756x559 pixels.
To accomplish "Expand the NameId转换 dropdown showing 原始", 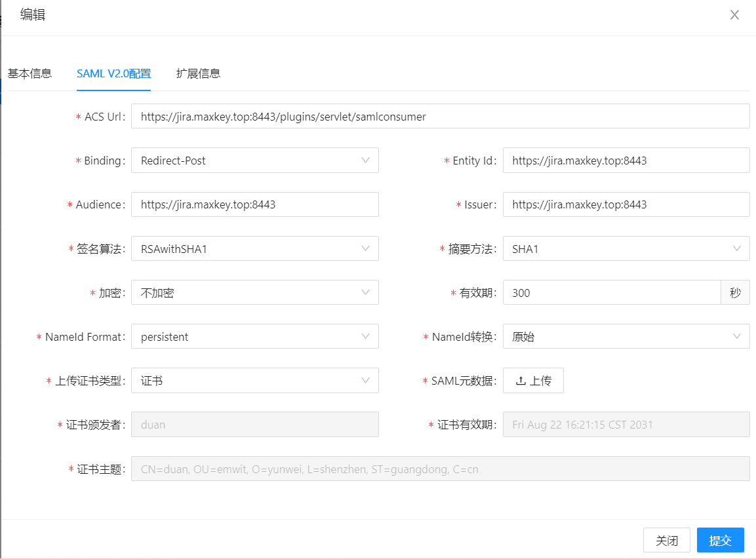I will [x=626, y=336].
